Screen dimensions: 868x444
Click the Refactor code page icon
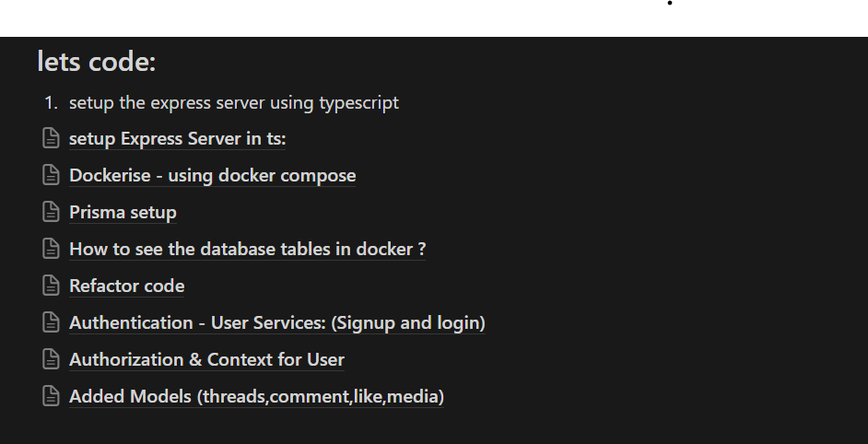(x=52, y=286)
